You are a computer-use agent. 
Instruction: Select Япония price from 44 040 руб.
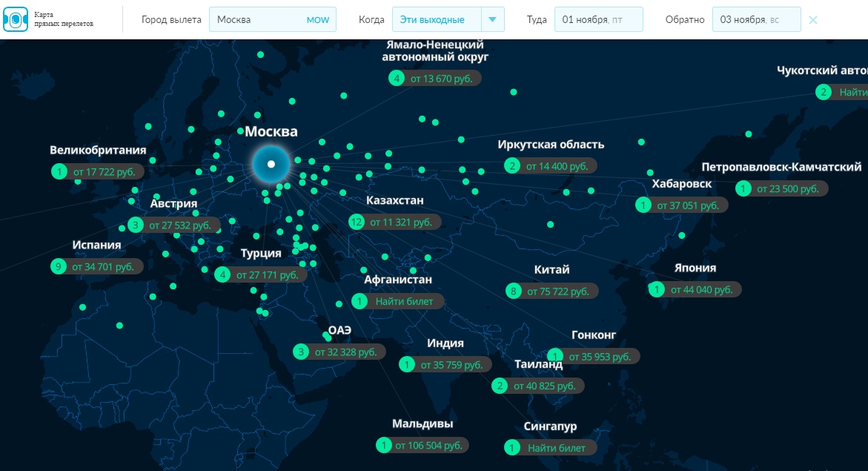[704, 290]
